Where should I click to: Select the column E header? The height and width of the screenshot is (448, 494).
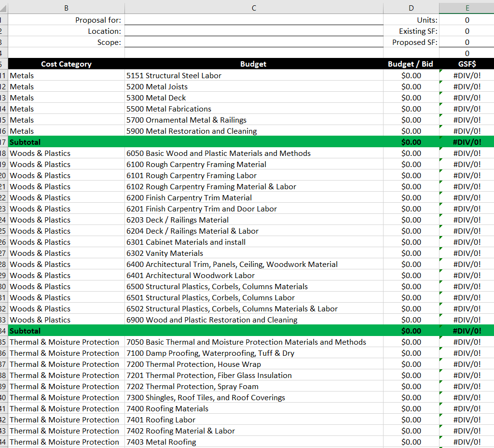tap(467, 7)
